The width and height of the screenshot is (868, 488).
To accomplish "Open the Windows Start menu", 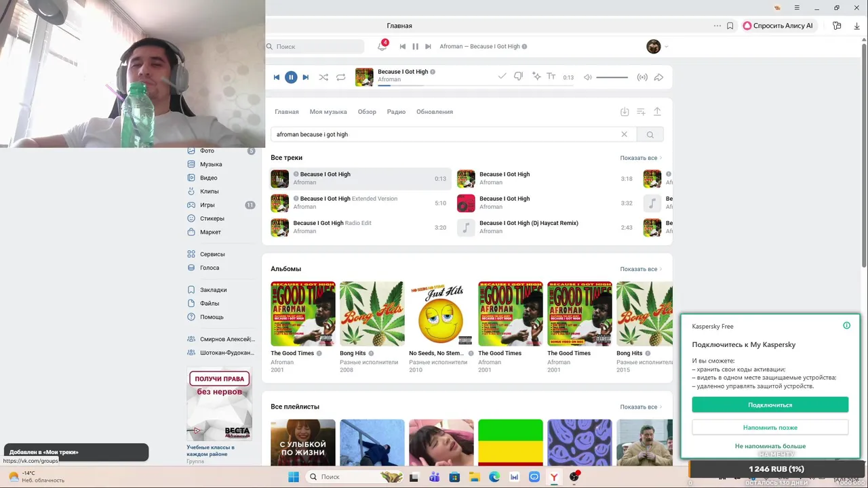I will point(294,476).
